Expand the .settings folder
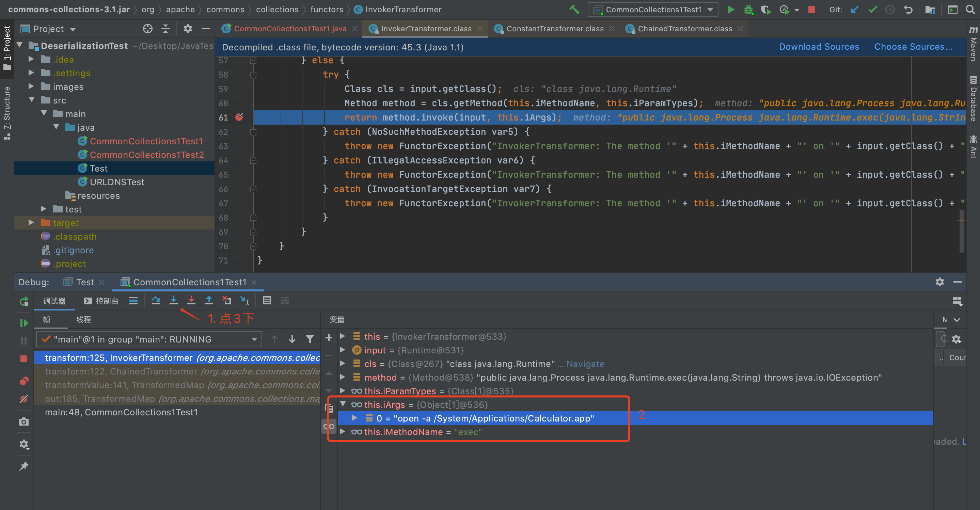This screenshot has height=510, width=980. tap(32, 73)
